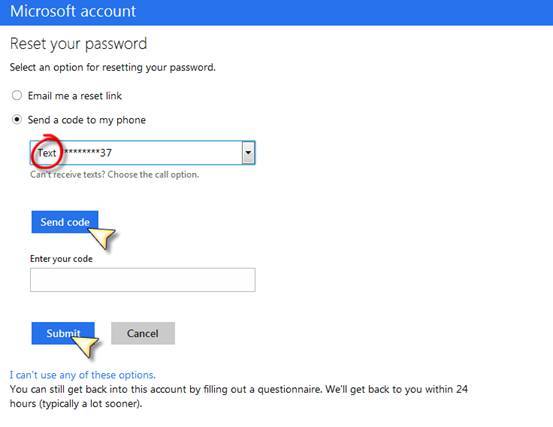Click the "Select an option for resetting your password" text
Viewport: 553px width, 427px height.
[x=113, y=67]
